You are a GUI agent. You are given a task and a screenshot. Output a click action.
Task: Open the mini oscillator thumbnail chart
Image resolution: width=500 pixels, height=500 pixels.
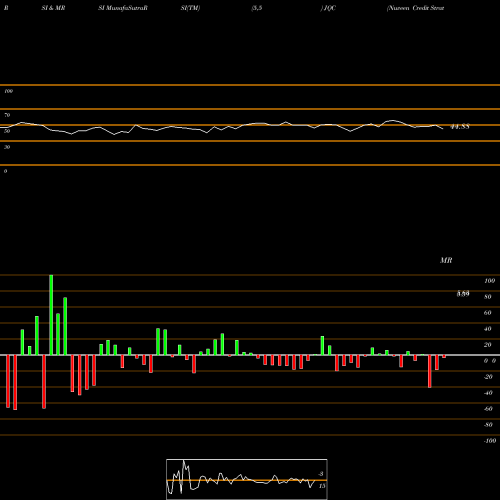tap(247, 479)
